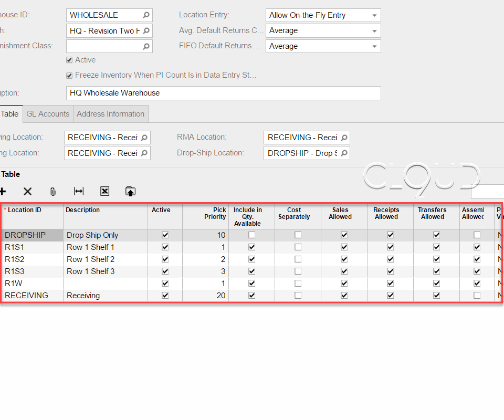Check Cost Separately for the RECEIVING row

(298, 295)
